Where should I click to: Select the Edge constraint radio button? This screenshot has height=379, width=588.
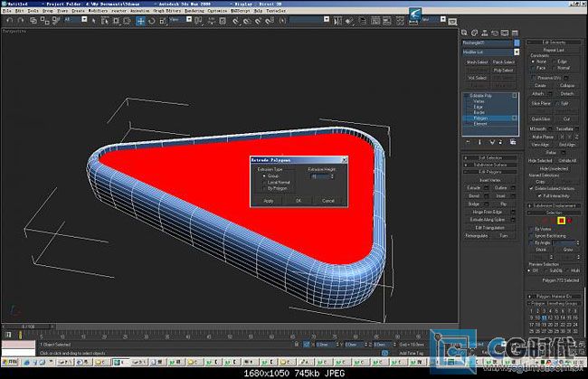coord(555,62)
